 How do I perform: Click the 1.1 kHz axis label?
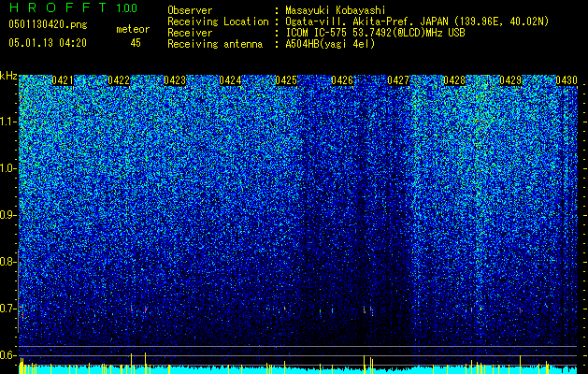[x=8, y=122]
